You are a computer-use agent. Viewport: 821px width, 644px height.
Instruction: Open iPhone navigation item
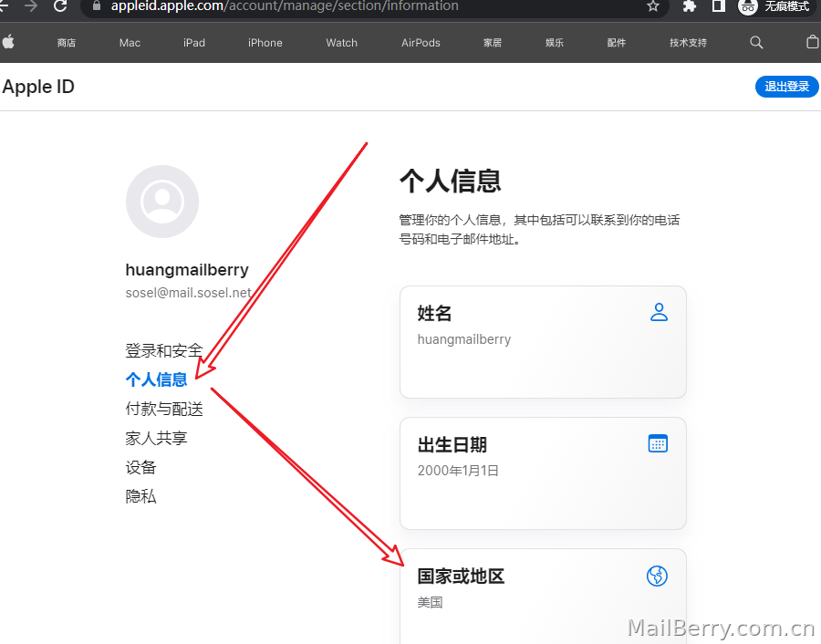point(265,43)
